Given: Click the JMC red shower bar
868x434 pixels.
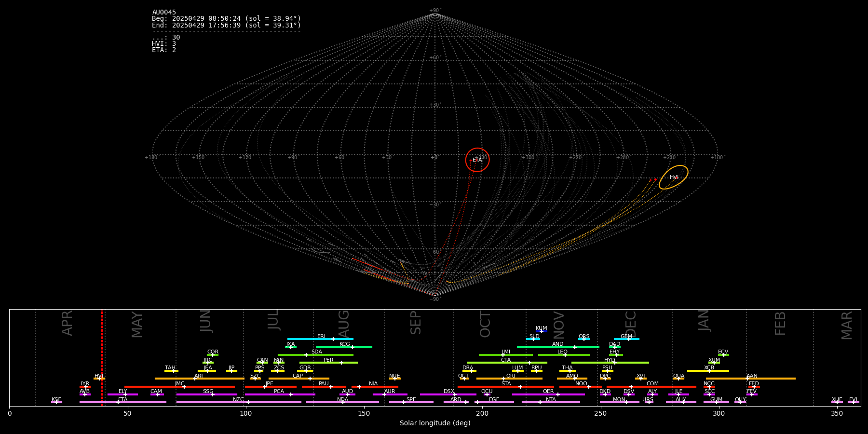Looking at the screenshot, I should click(x=180, y=386).
